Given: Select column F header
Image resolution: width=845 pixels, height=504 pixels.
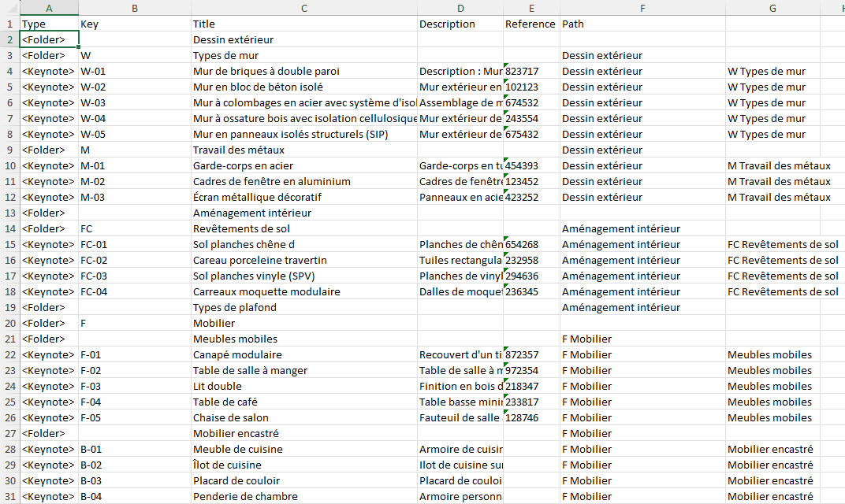Looking at the screenshot, I should [642, 8].
